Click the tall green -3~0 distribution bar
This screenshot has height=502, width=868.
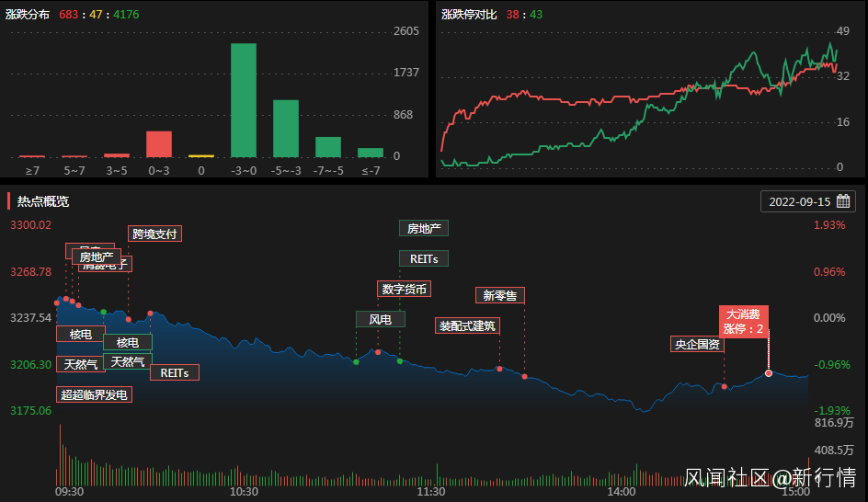click(244, 100)
